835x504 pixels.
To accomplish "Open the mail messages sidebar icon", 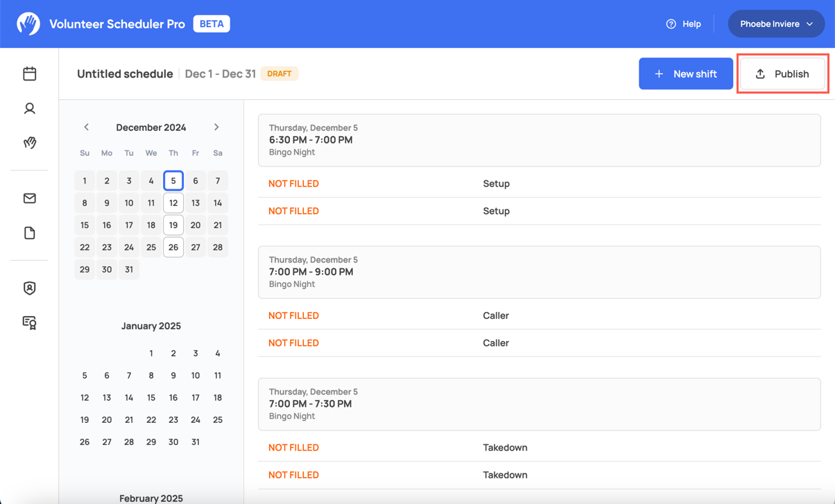I will [x=29, y=198].
